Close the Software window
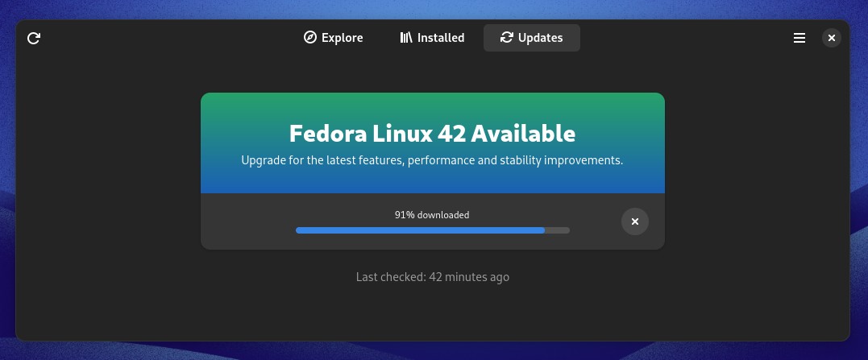Image resolution: width=868 pixels, height=360 pixels. coord(832,38)
